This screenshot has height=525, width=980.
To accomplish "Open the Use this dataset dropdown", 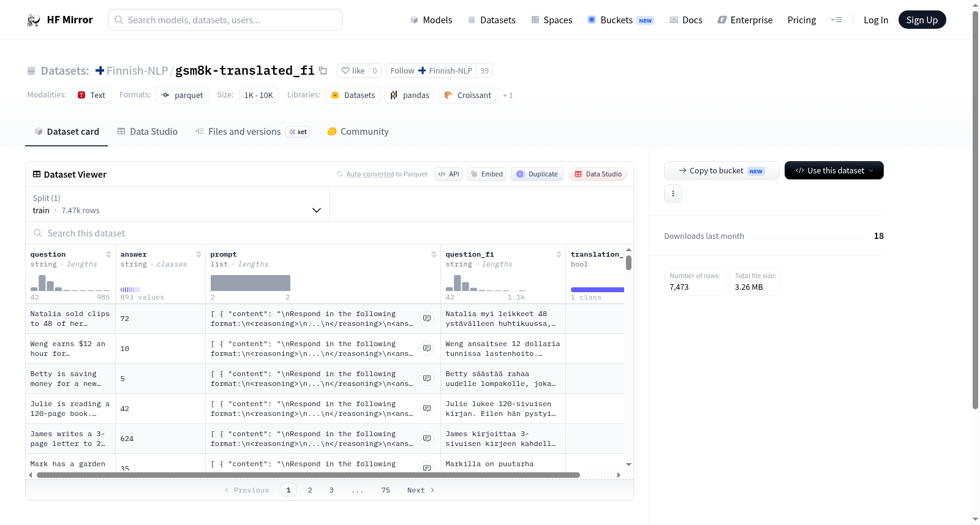I will coord(834,170).
